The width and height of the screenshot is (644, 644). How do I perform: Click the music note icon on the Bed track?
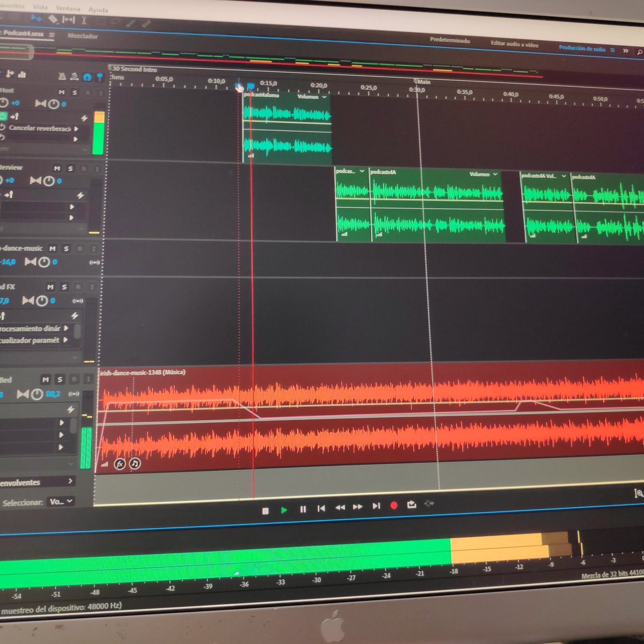point(135,464)
